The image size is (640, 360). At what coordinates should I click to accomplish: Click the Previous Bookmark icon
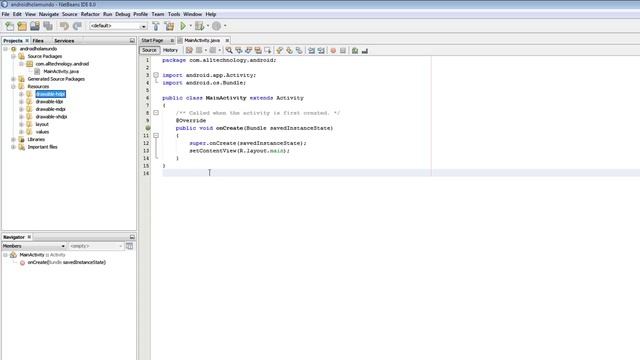click(280, 50)
